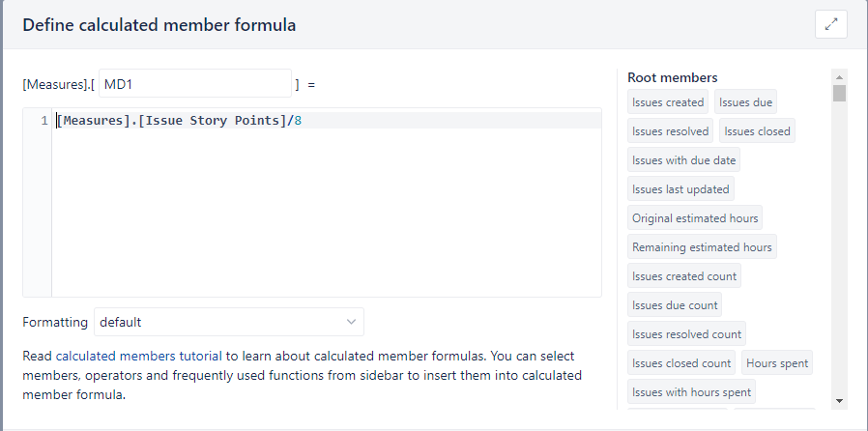Insert Issues with due date member
Viewport: 868px width, 431px height.
point(683,160)
